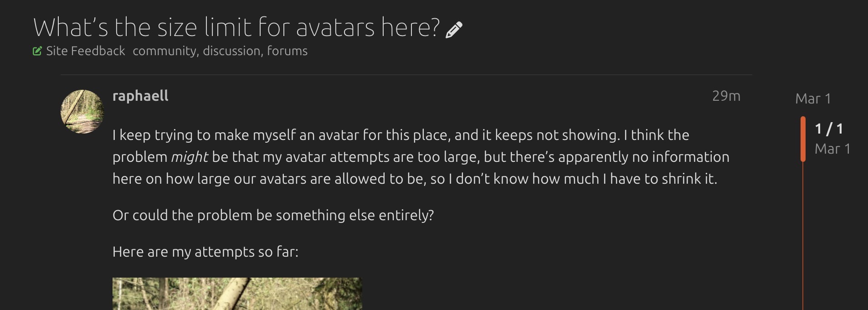Open the community tag
The width and height of the screenshot is (868, 310).
165,51
